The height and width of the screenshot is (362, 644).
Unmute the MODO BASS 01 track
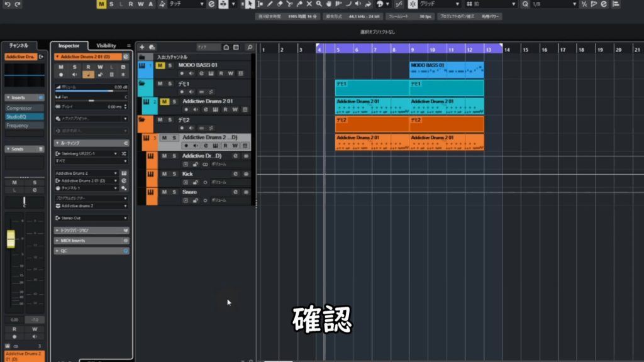click(160, 65)
